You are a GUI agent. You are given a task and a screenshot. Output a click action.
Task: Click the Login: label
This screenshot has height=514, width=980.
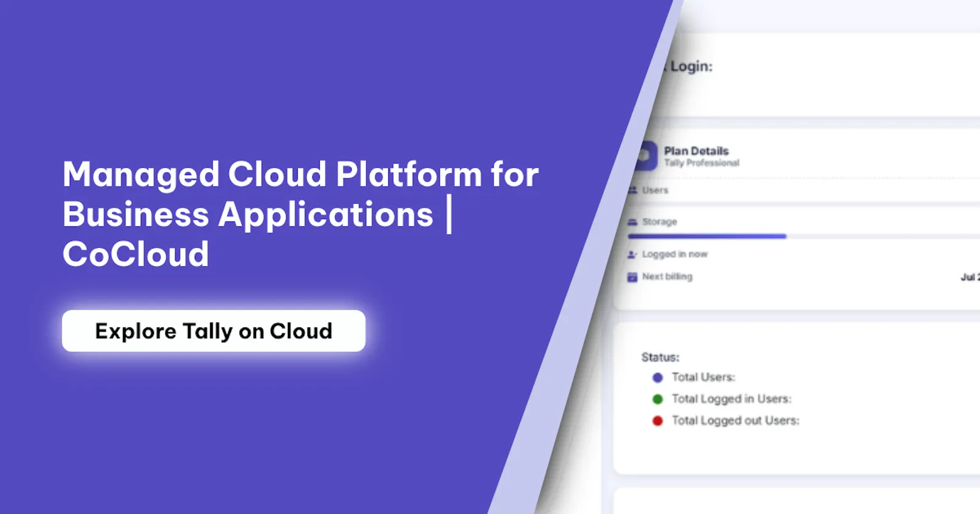point(692,66)
